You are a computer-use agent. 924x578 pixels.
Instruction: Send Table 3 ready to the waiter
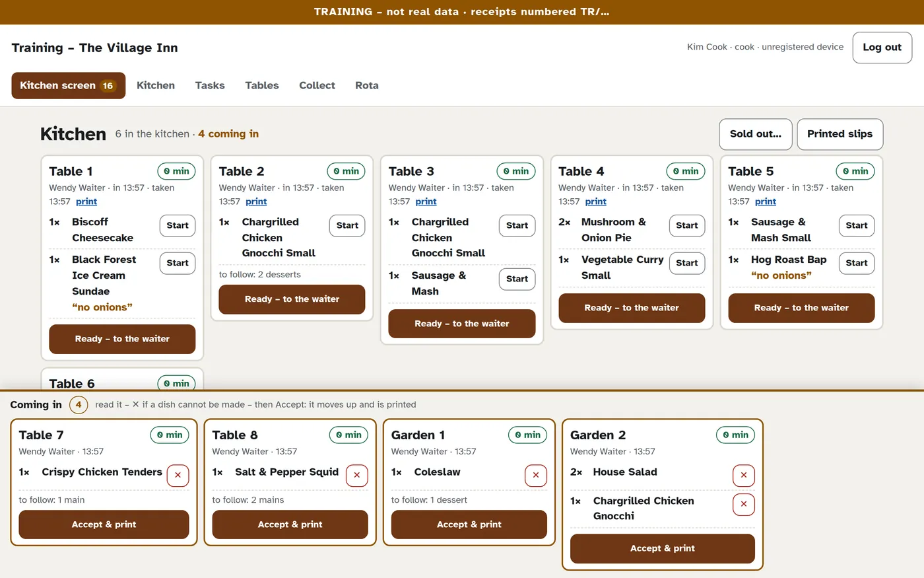point(462,324)
